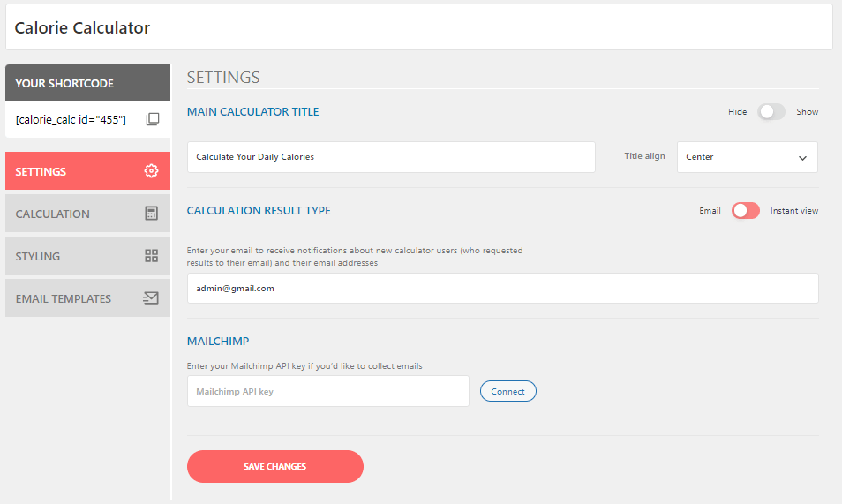The width and height of the screenshot is (842, 504).
Task: Open the Title align dropdown
Action: point(747,157)
